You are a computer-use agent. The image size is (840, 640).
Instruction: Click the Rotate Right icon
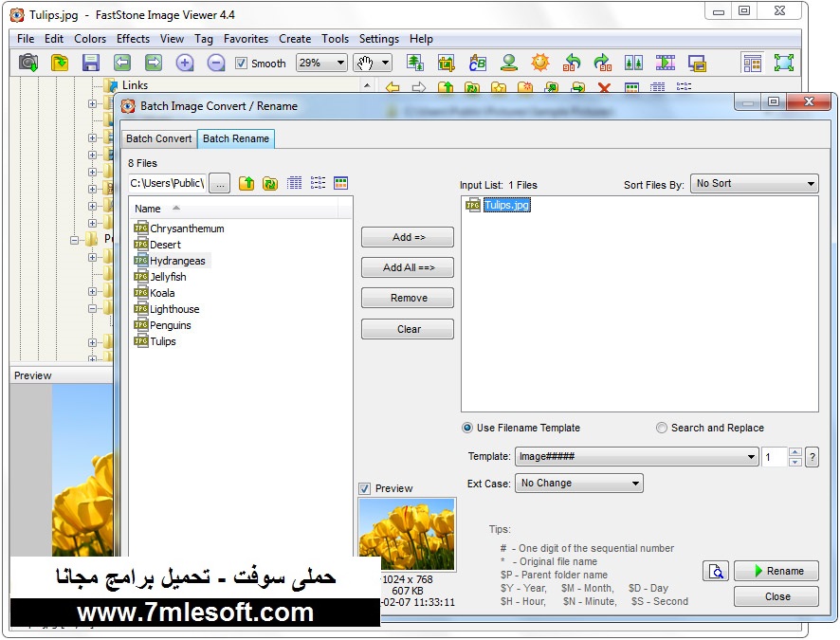pos(603,63)
